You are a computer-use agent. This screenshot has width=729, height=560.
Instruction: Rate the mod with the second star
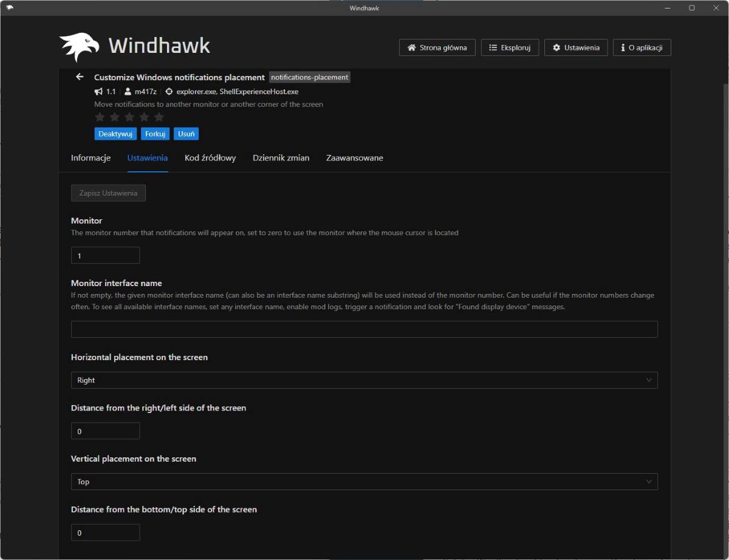pyautogui.click(x=115, y=117)
